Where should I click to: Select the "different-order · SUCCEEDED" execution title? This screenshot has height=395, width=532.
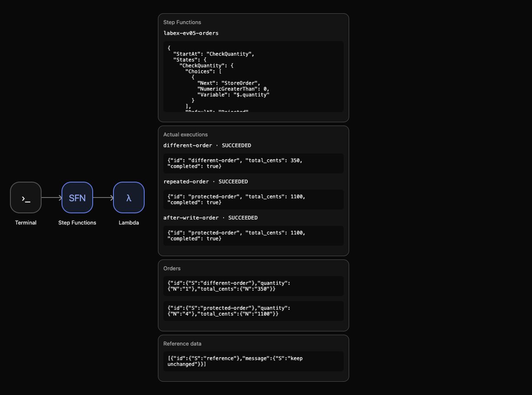(207, 146)
